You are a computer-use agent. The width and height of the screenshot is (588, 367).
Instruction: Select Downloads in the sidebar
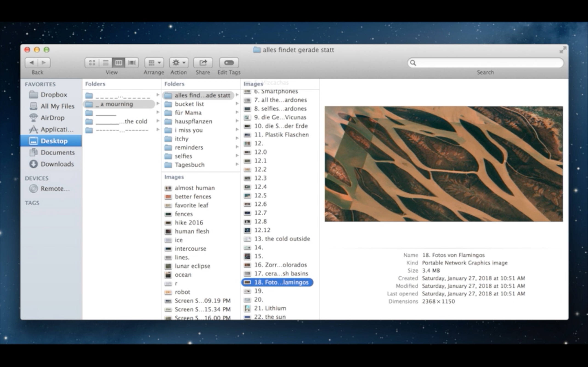(x=57, y=164)
